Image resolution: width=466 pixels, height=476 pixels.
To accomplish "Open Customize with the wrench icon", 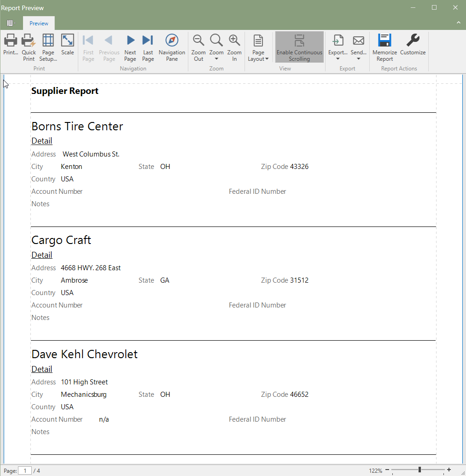I will (x=413, y=41).
